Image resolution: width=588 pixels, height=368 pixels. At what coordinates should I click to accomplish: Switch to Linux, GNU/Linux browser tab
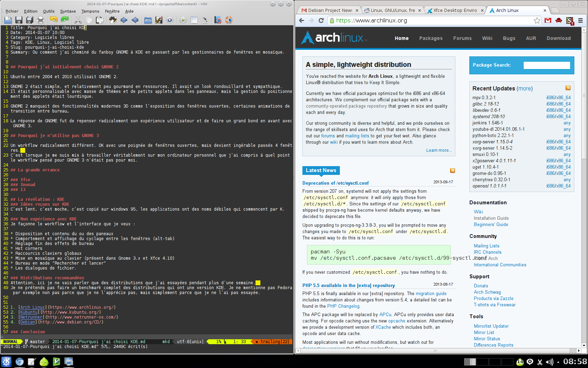(x=393, y=11)
